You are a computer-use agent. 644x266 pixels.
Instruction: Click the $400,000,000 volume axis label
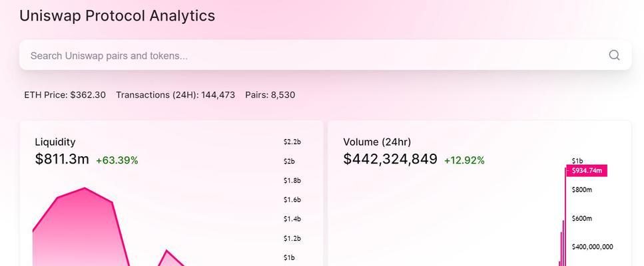[592, 247]
